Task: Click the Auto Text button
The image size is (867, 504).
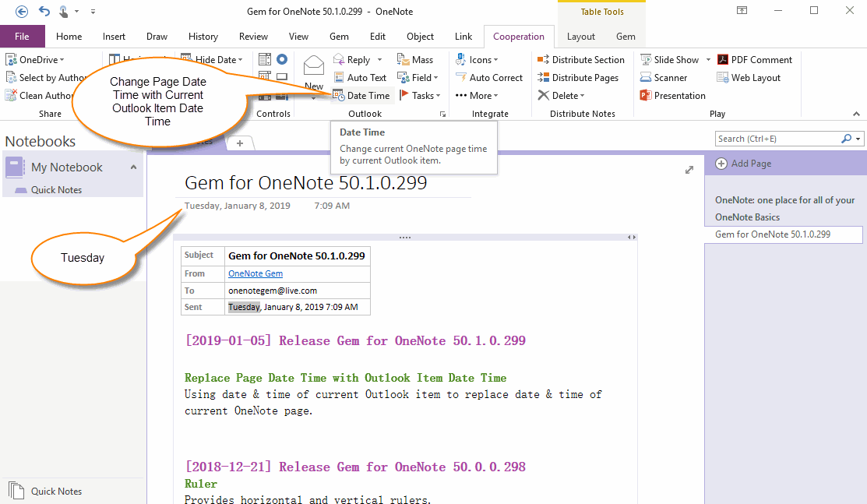Action: click(x=360, y=78)
